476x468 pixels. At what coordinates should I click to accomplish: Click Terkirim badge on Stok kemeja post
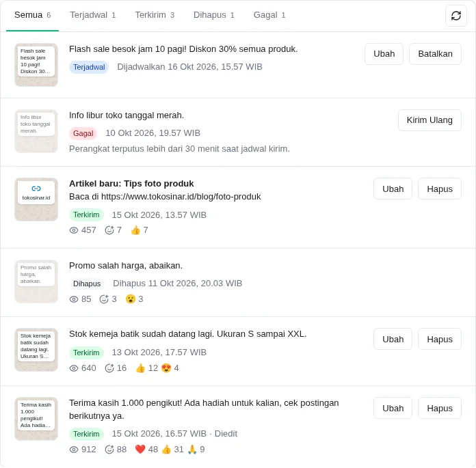pos(87,353)
